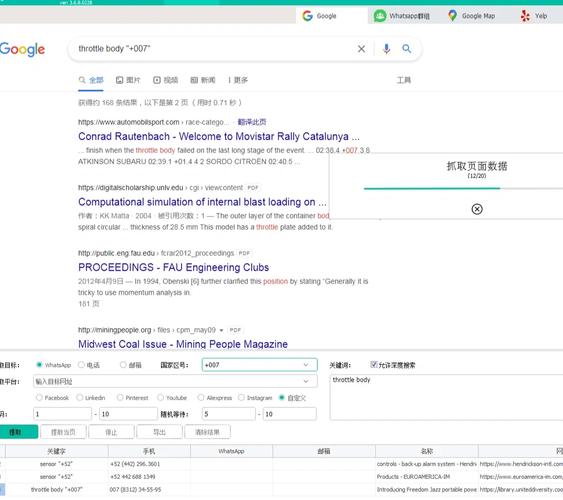
Task: Select the All results tab
Action: [91, 80]
